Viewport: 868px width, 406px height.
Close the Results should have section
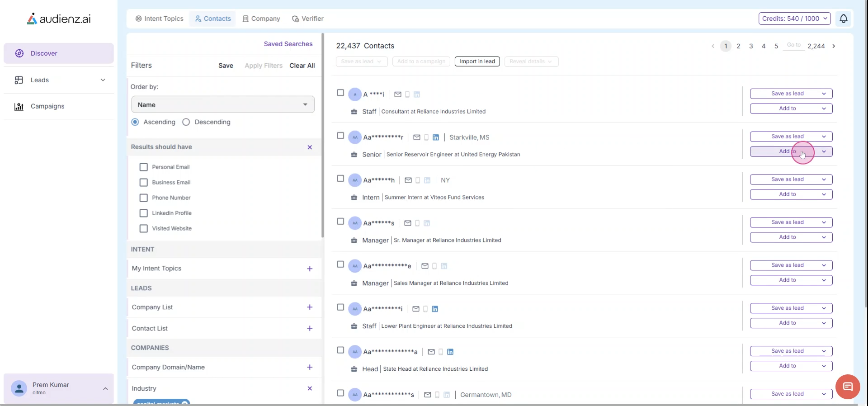point(310,147)
